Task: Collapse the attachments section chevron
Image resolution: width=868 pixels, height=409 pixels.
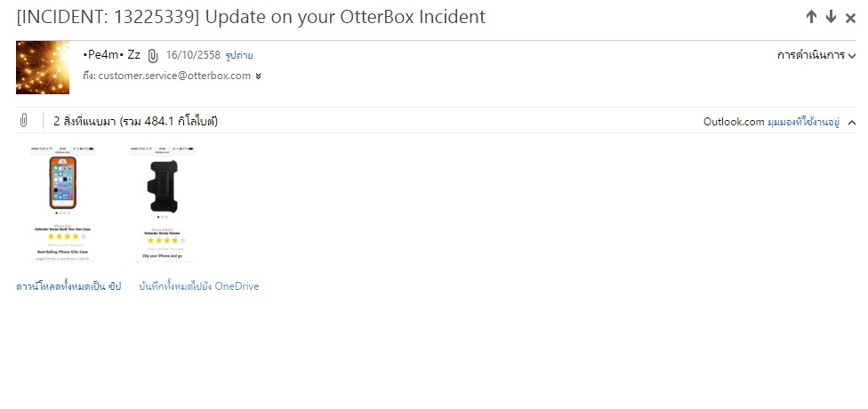Action: pyautogui.click(x=851, y=123)
